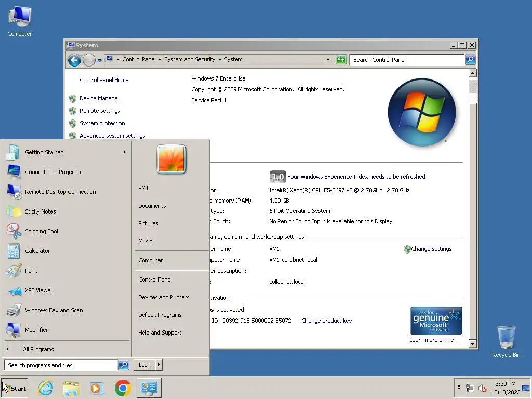Open System protection link

(102, 124)
